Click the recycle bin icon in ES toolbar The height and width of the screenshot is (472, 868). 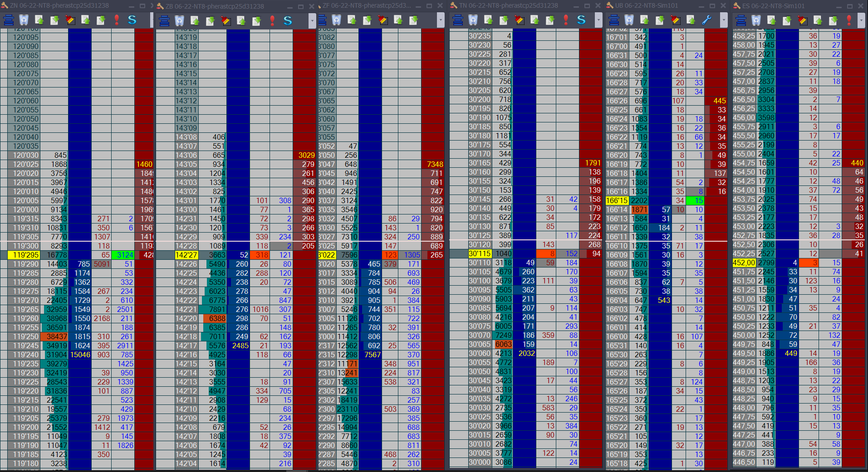pos(756,21)
